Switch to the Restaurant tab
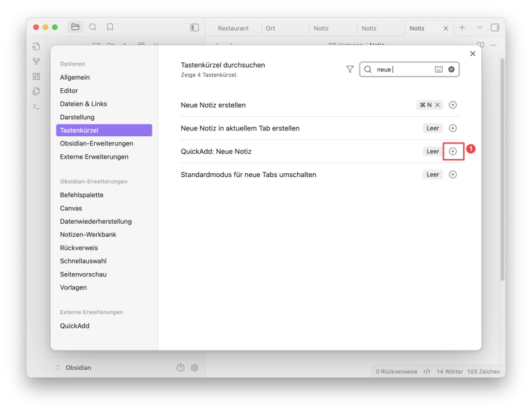Viewport: 532px width, 412px height. tap(233, 29)
